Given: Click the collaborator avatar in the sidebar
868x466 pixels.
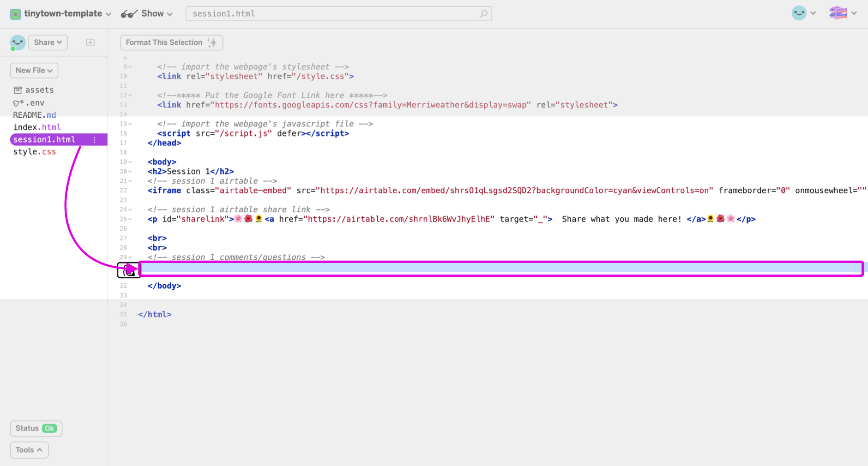Looking at the screenshot, I should point(18,43).
